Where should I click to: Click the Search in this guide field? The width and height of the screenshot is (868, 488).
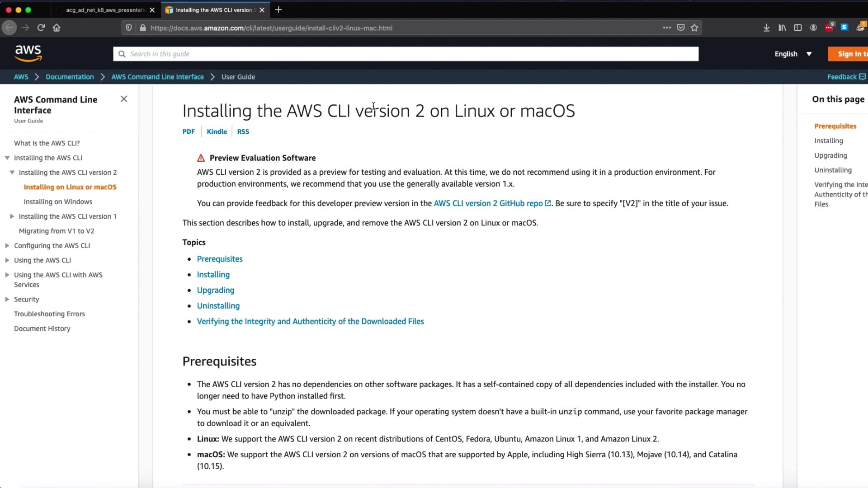coord(406,54)
